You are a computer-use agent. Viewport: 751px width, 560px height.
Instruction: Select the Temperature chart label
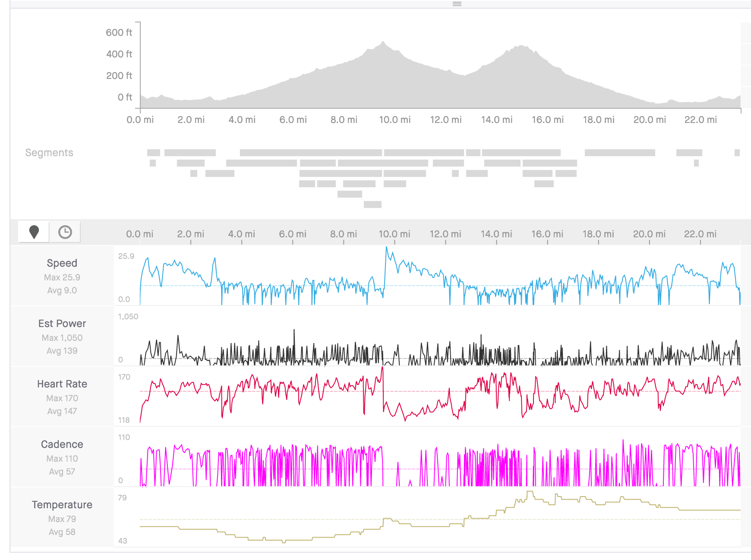pos(62,505)
